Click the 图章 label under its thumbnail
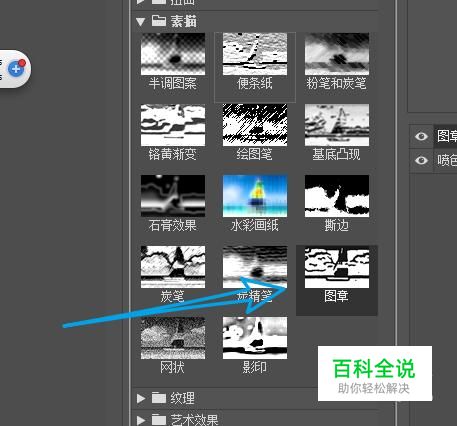The image size is (457, 426). pyautogui.click(x=337, y=296)
